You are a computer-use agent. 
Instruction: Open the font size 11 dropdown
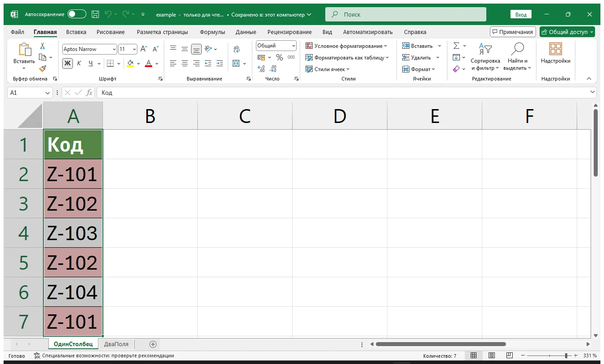coord(135,49)
